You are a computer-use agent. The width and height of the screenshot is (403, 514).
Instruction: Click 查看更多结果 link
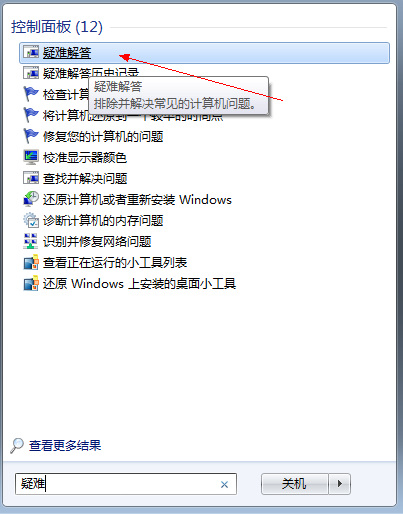click(65, 445)
